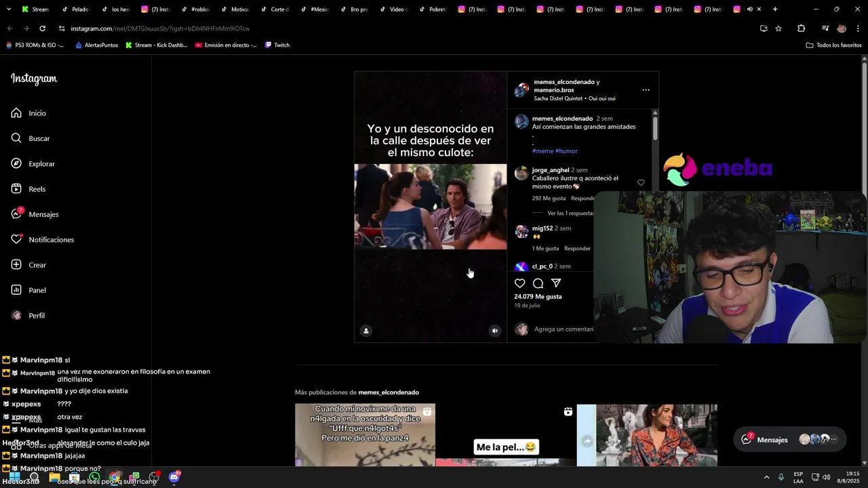This screenshot has height=488, width=868.
Task: Open WhatsApp from the taskbar
Action: point(94,477)
